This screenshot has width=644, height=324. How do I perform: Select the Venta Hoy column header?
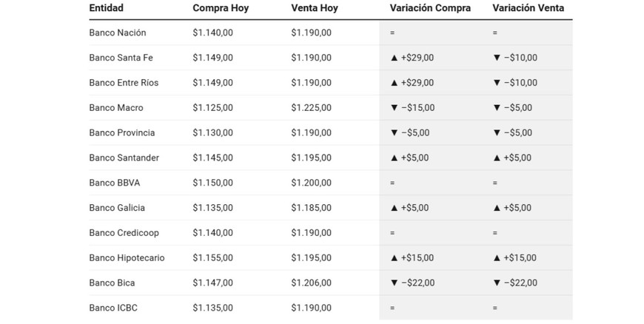(315, 8)
